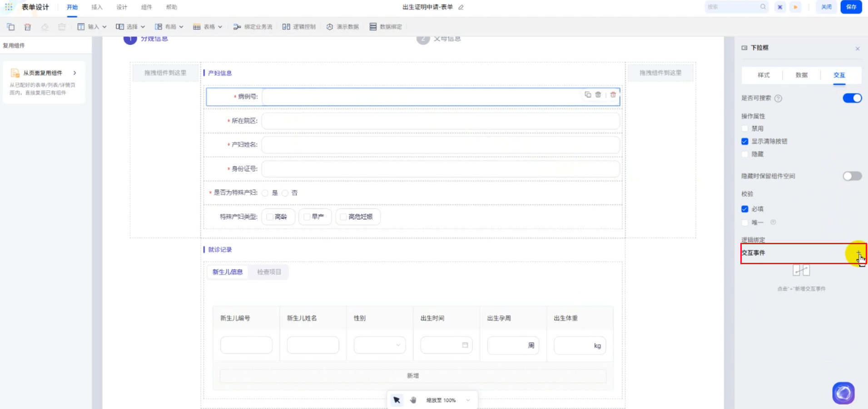
Task: Enable 隐藏时保留组件空间 switch
Action: pos(852,176)
